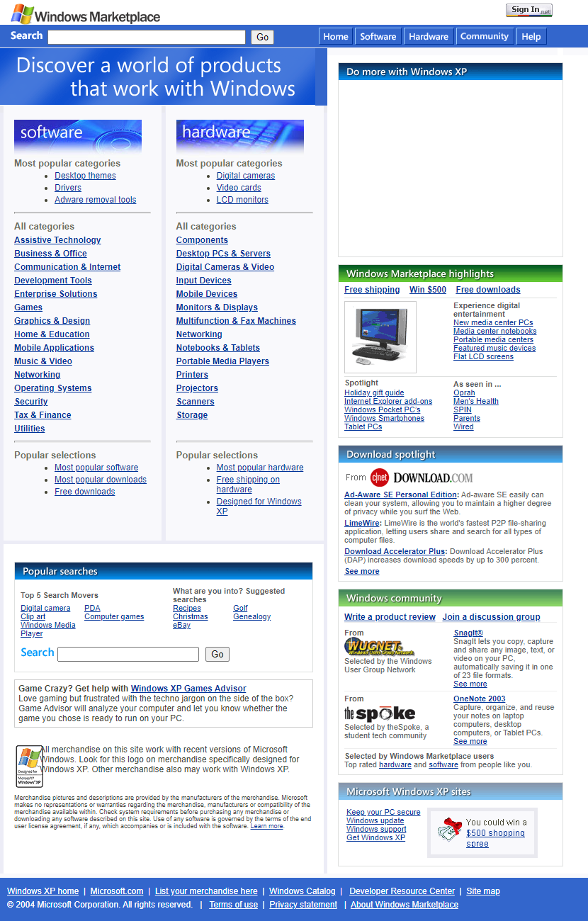
Task: Click the software banner image
Action: [78, 136]
